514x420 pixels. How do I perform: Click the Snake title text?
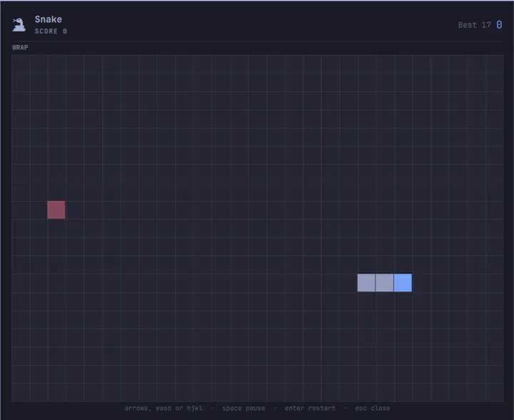click(x=49, y=19)
